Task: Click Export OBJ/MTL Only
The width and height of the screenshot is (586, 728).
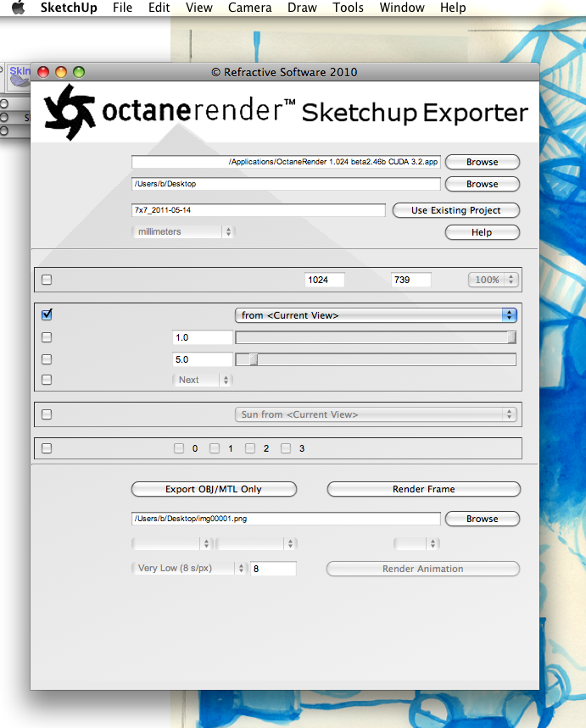Action: [x=214, y=489]
